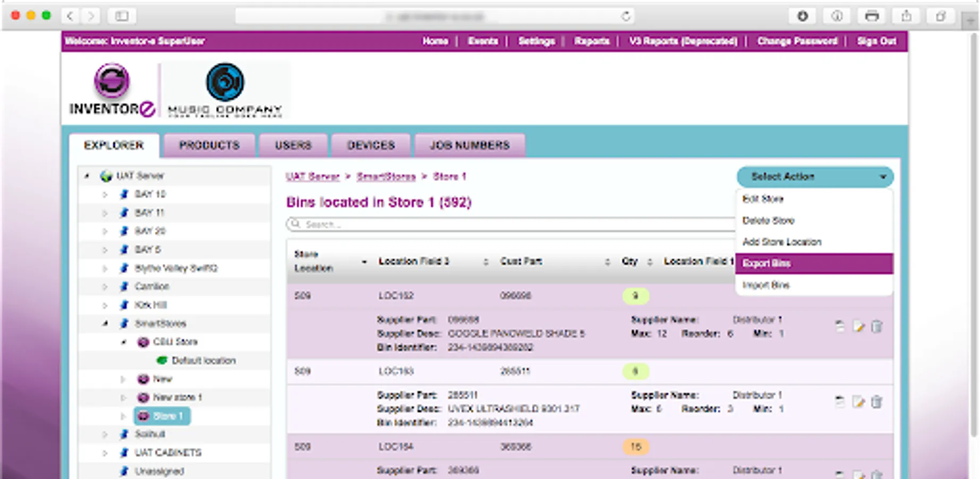980x479 pixels.
Task: Edit the UVEX ULTRASHIELD bin
Action: tap(858, 402)
